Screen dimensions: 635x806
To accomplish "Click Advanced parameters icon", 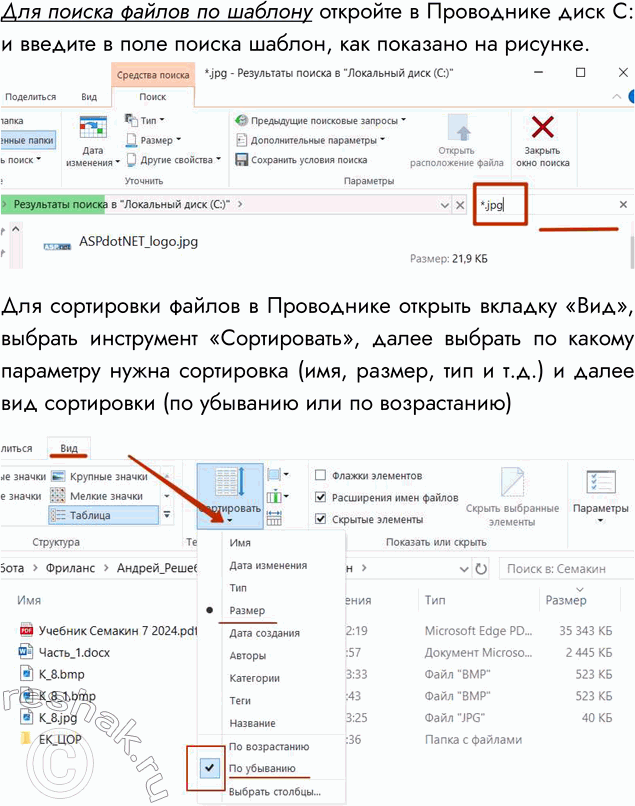I will [x=241, y=140].
